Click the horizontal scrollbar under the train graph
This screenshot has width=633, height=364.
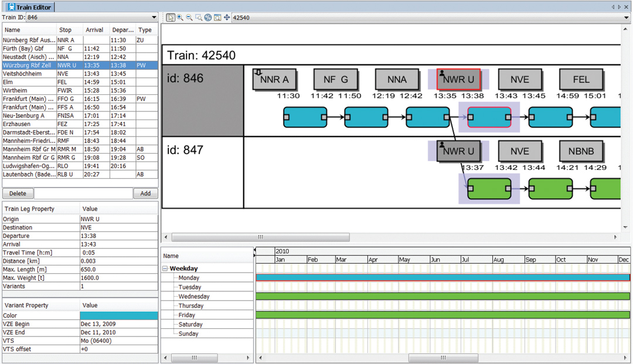coord(260,237)
